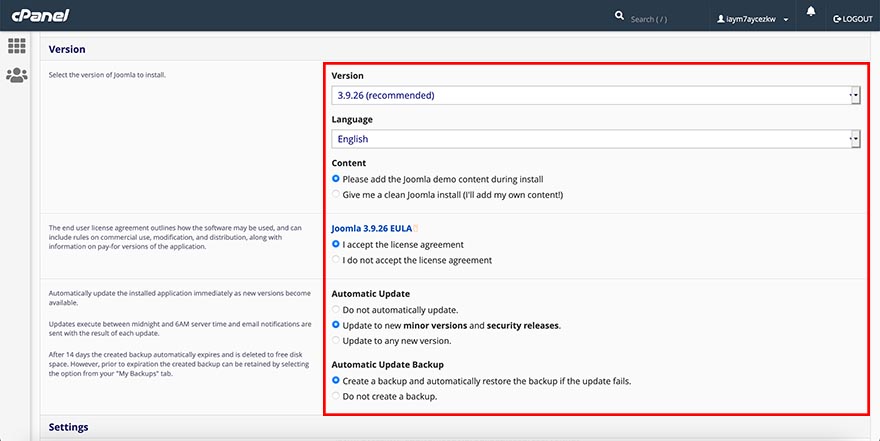Open the Version dropdown
The height and width of the screenshot is (441, 880).
[595, 95]
